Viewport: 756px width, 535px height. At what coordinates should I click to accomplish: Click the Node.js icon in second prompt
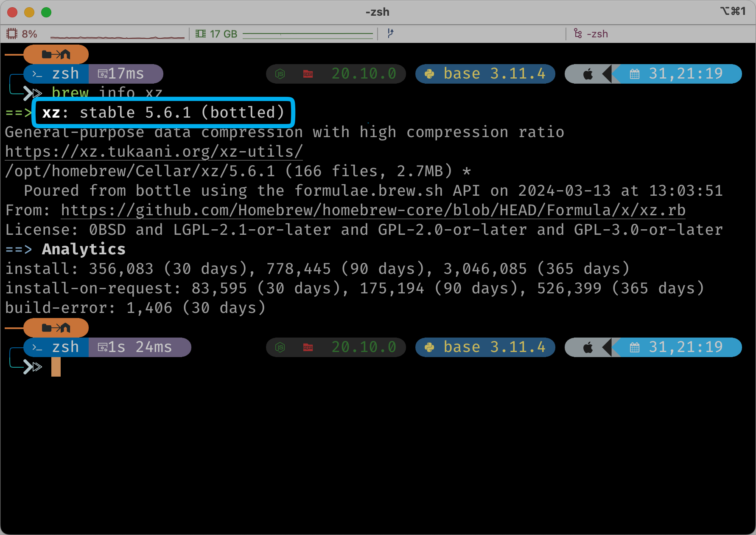pyautogui.click(x=280, y=348)
